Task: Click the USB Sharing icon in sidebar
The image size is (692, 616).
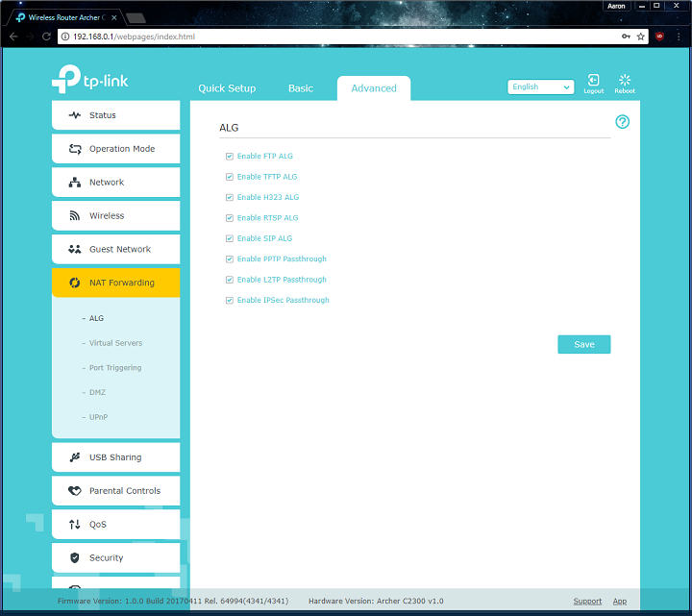Action: 75,457
